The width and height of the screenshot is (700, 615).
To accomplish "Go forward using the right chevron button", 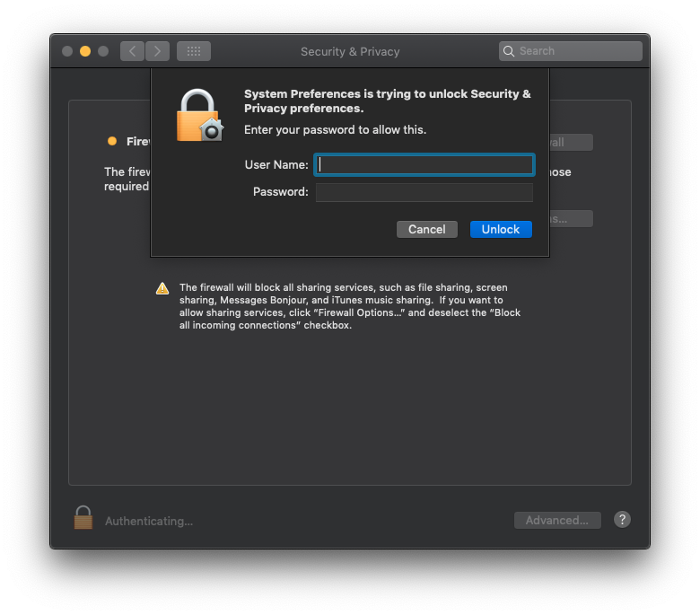I will pyautogui.click(x=157, y=51).
